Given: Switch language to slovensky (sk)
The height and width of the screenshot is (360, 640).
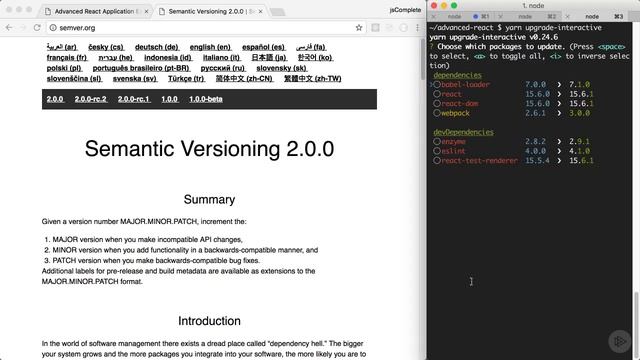Looking at the screenshot, I should pyautogui.click(x=282, y=68).
